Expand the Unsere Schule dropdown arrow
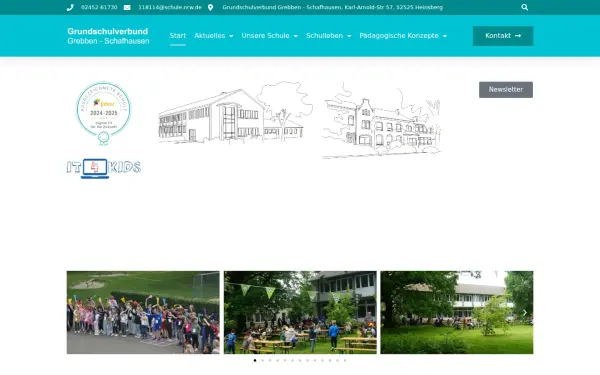This screenshot has height=375, width=600. coord(295,36)
